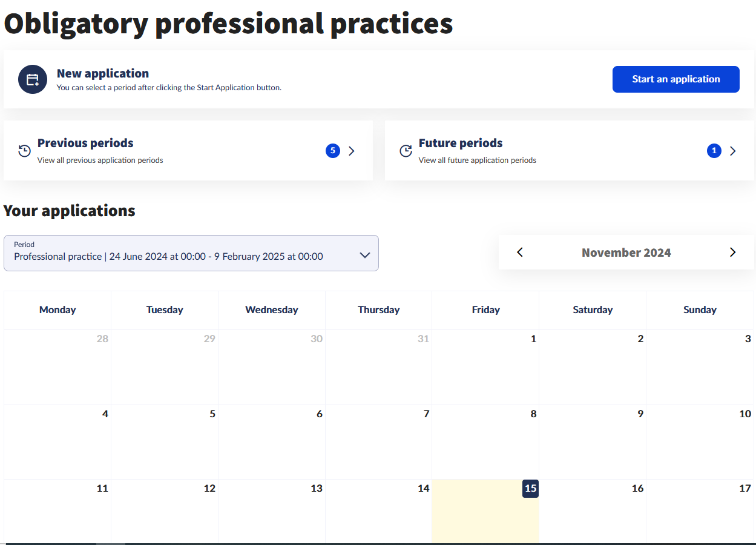This screenshot has width=756, height=545.
Task: Select Saturday 16 November cell
Action: point(593,512)
